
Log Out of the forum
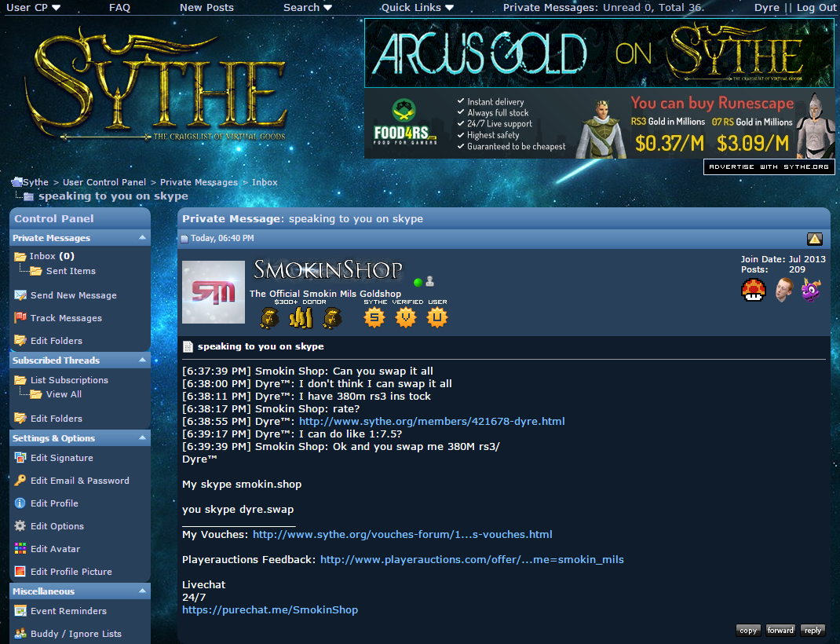tap(816, 8)
